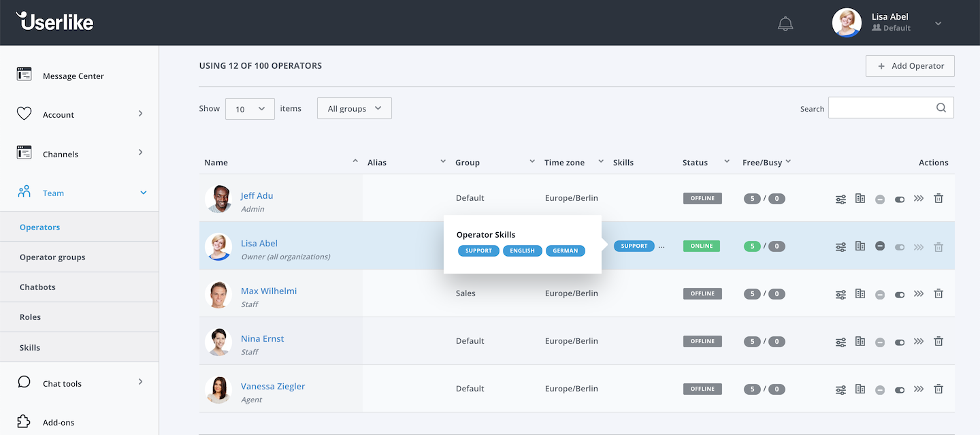Click the Userlike logo
Image resolution: width=980 pixels, height=435 pixels.
pos(54,21)
